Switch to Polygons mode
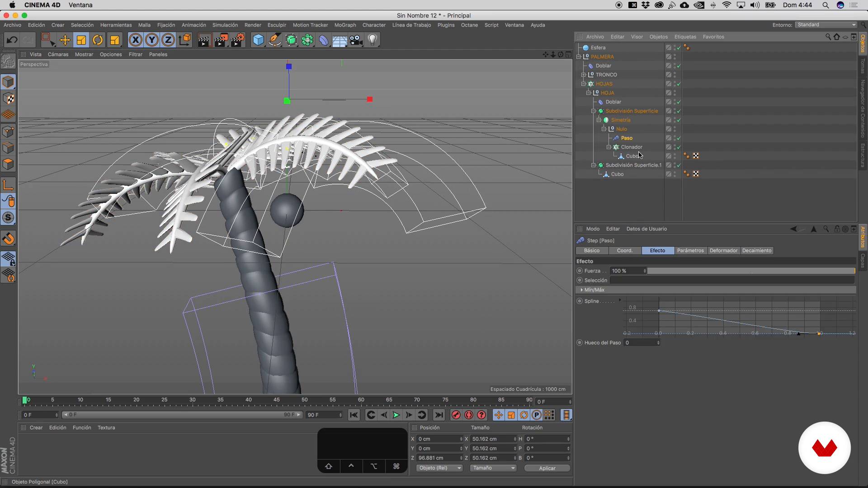The image size is (868, 488). click(8, 164)
